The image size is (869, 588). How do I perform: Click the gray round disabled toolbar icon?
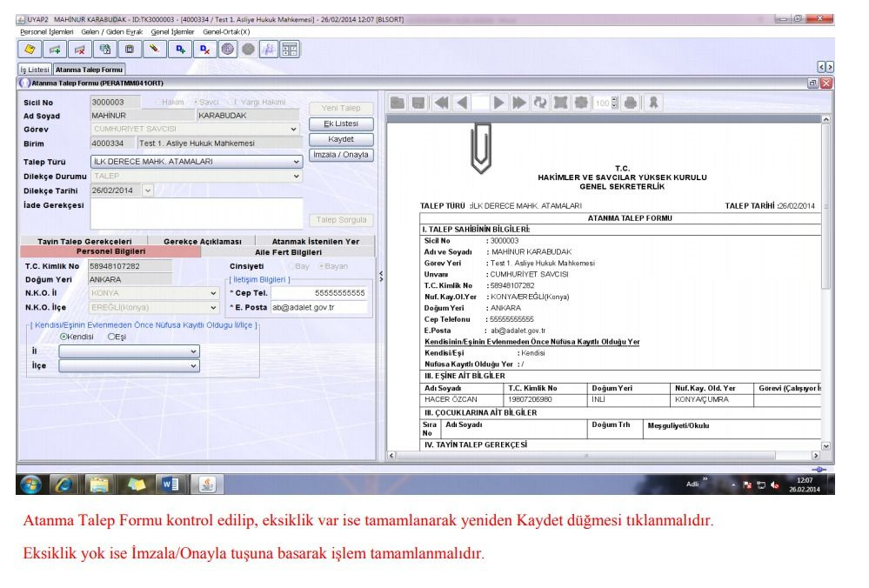pyautogui.click(x=248, y=50)
